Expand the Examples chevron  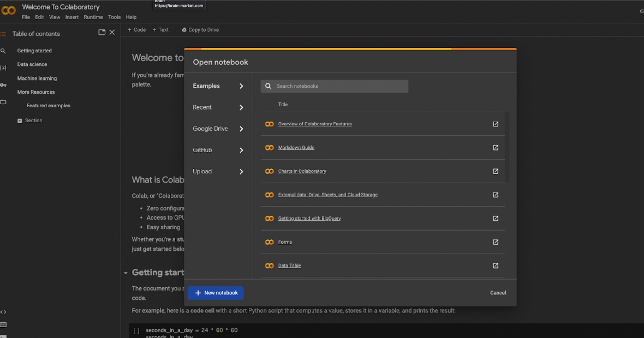pyautogui.click(x=241, y=86)
